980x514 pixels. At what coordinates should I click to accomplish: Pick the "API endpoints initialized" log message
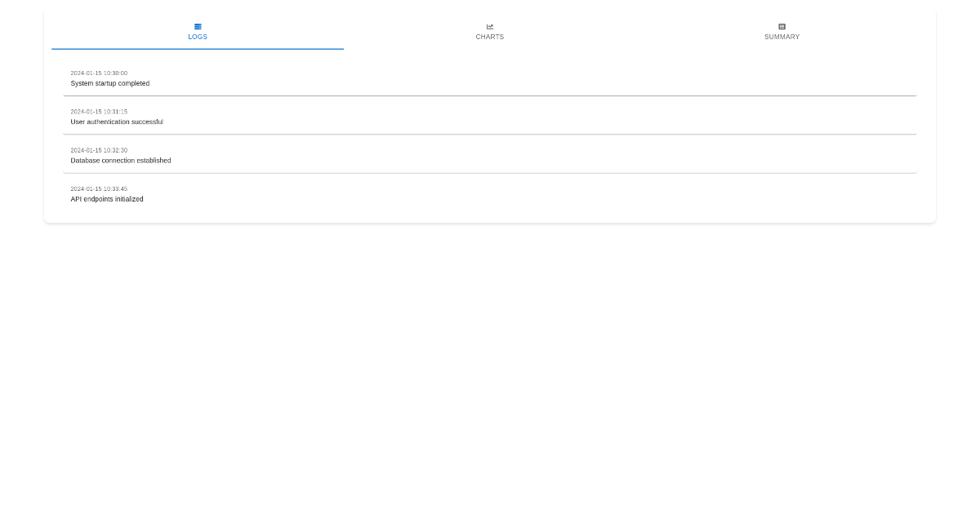pyautogui.click(x=107, y=199)
